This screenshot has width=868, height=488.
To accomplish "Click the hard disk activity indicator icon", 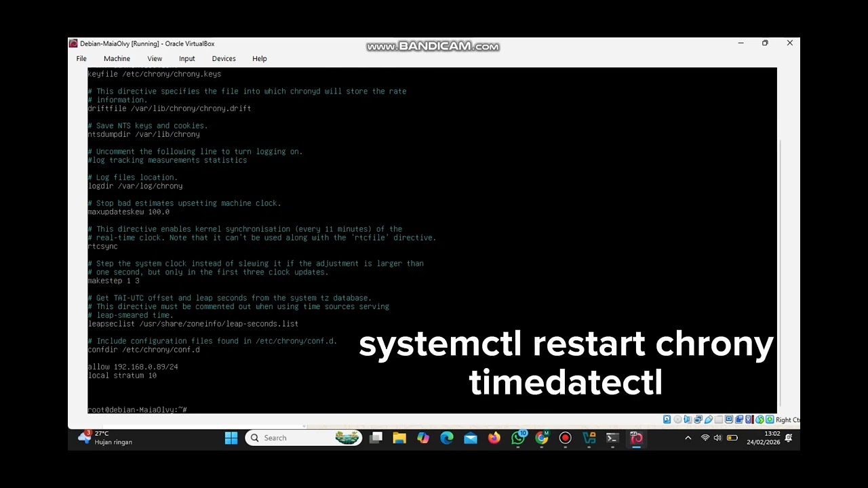I will click(x=667, y=420).
